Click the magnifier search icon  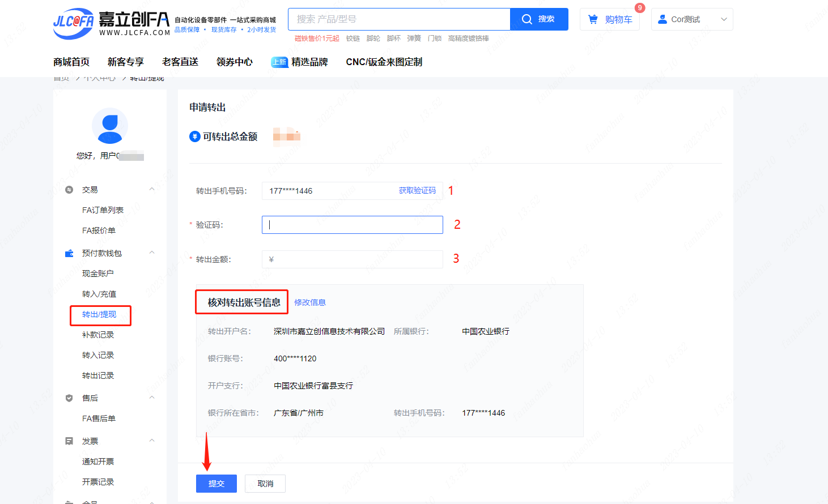tap(527, 19)
